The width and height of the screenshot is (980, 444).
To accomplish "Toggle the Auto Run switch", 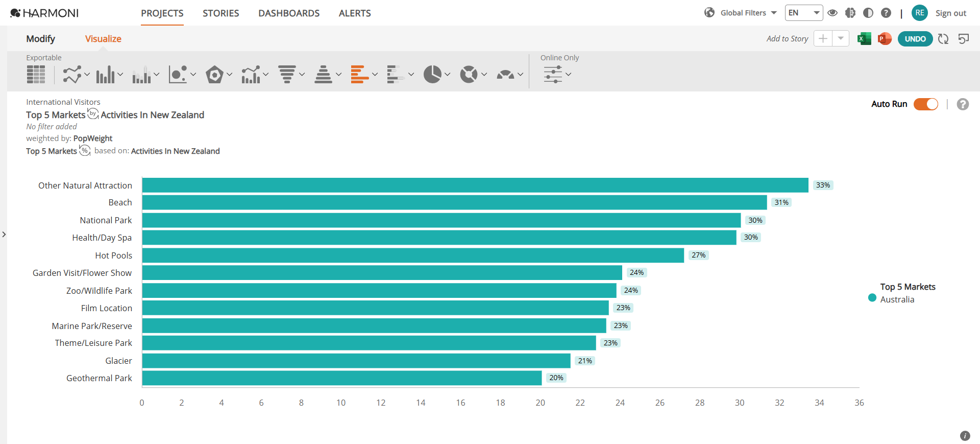I will tap(926, 104).
